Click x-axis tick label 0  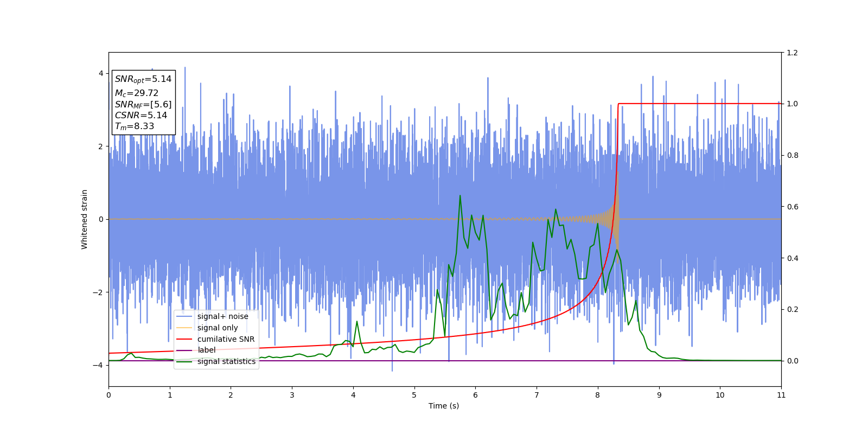pyautogui.click(x=108, y=395)
